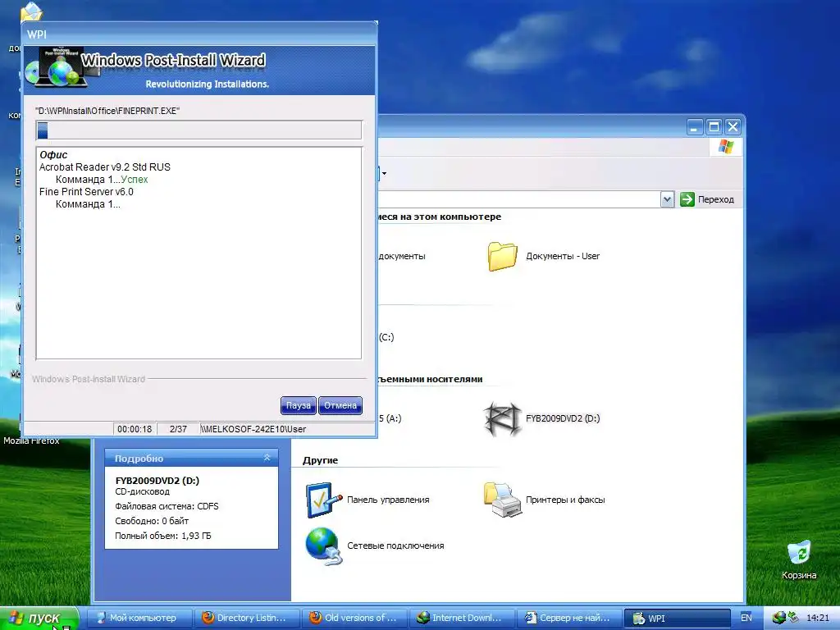Switch to Directory Listin... Firefox taskbar button
This screenshot has height=630, width=840.
246,619
